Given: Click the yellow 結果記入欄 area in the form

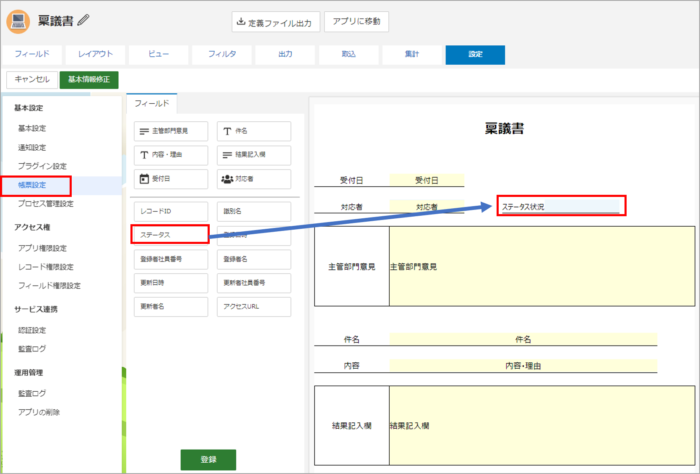Looking at the screenshot, I should 542,425.
